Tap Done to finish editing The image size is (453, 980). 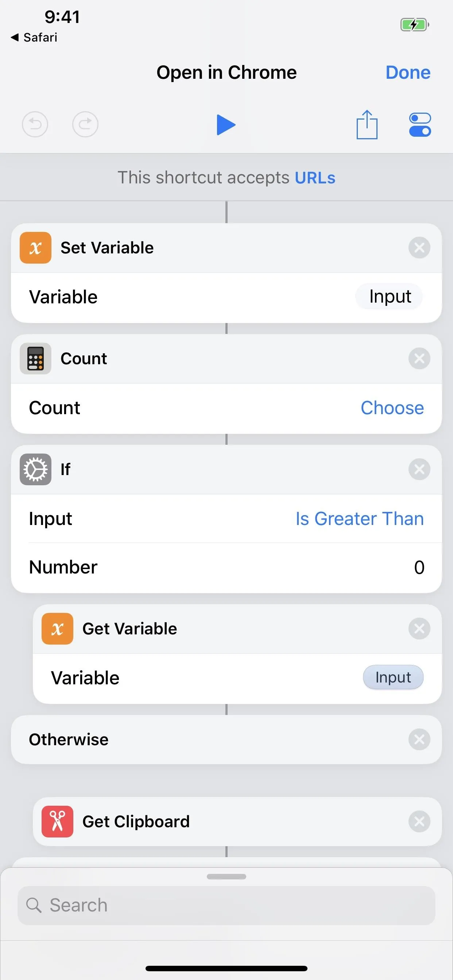408,72
